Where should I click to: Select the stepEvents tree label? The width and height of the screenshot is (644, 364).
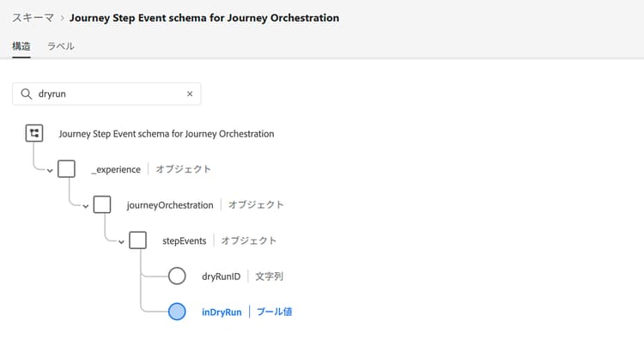(184, 240)
